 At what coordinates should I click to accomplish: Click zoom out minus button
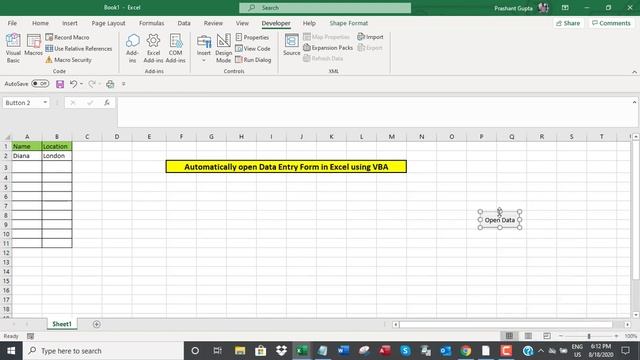561,336
